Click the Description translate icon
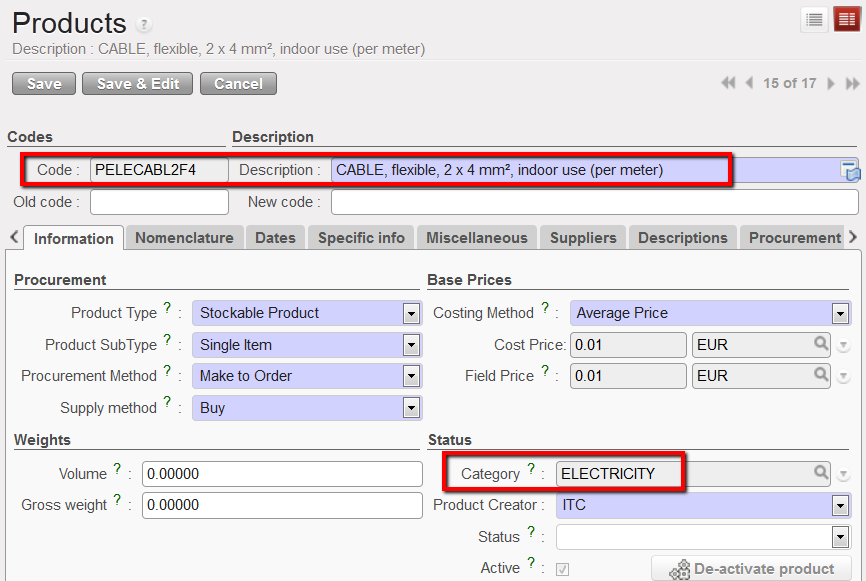 click(850, 171)
